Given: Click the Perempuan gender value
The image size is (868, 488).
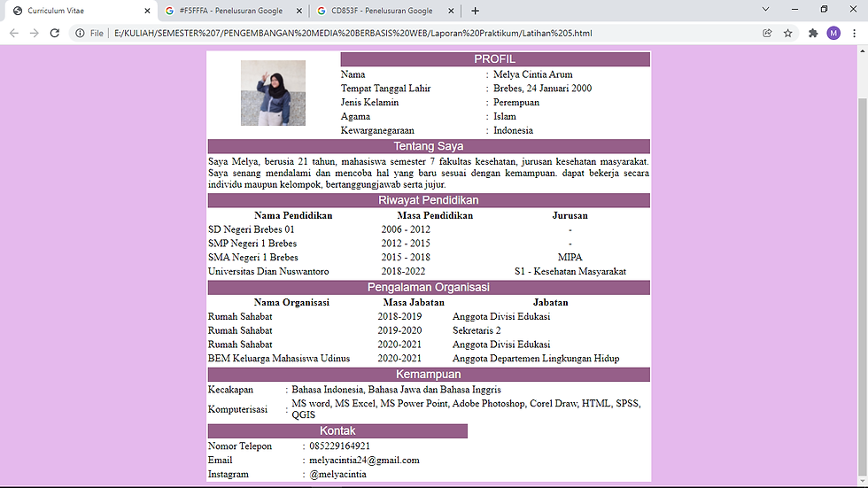Looking at the screenshot, I should click(516, 103).
